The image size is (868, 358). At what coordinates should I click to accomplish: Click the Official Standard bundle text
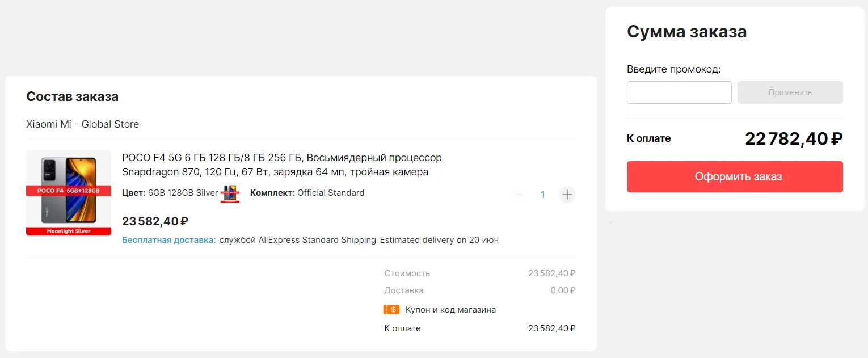[x=330, y=193]
